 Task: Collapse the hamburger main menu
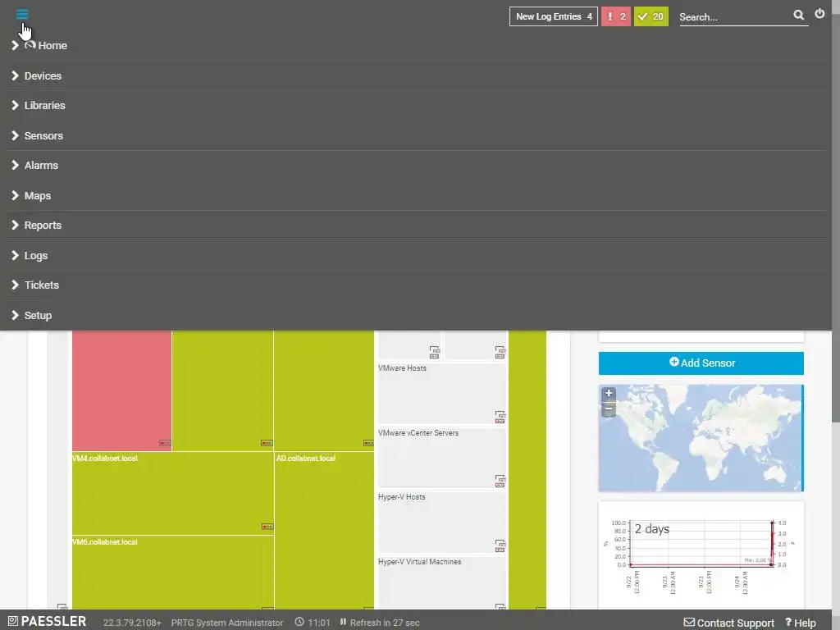pos(22,14)
